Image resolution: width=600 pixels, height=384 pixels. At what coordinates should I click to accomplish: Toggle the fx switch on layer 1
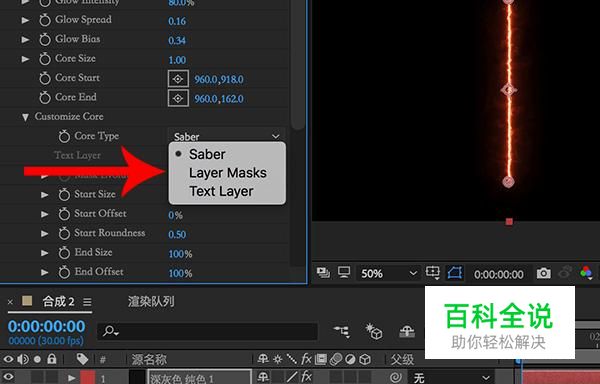(307, 377)
